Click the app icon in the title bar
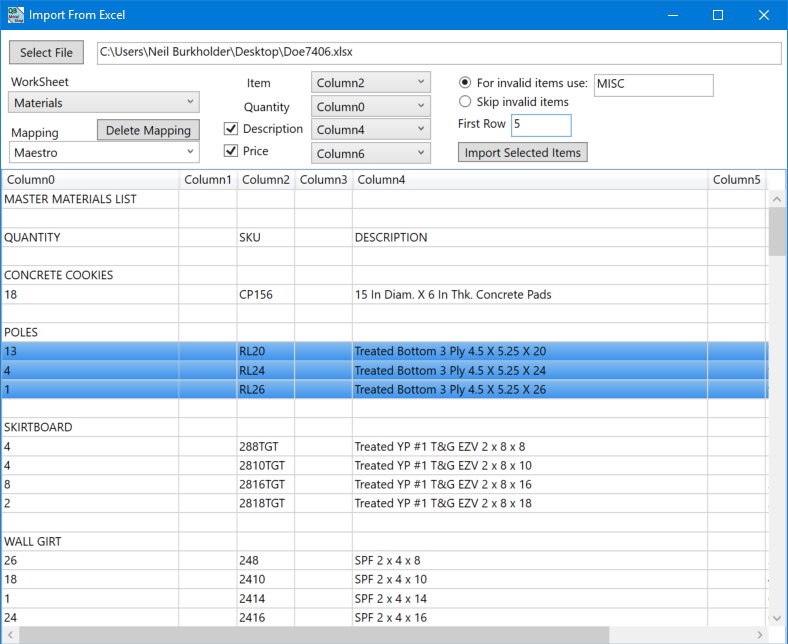 [x=15, y=15]
